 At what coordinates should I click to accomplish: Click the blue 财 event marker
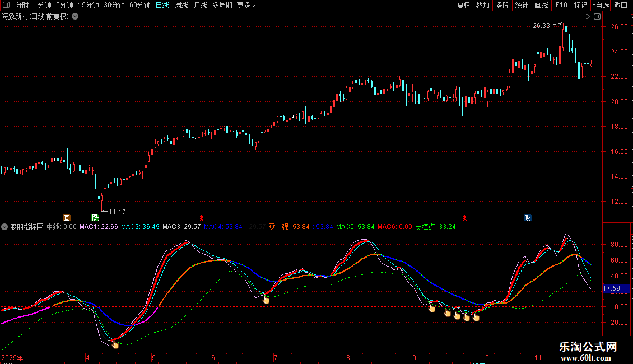pyautogui.click(x=528, y=217)
